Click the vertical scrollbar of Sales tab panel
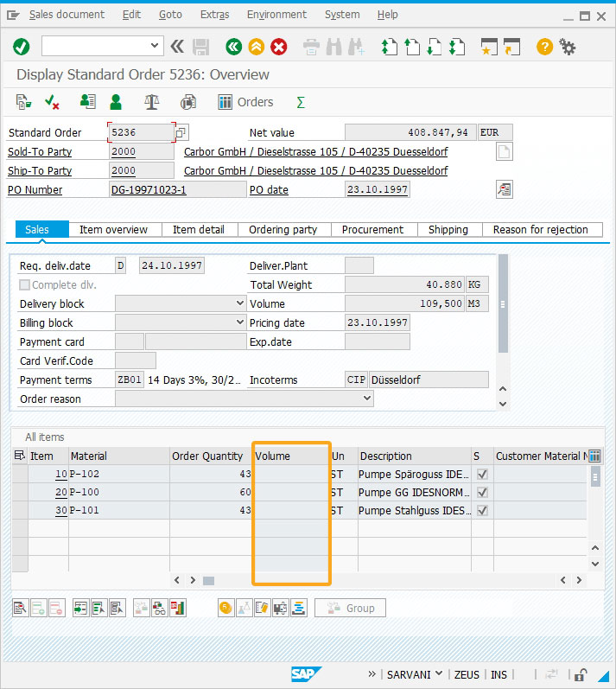The height and width of the screenshot is (689, 616). (x=503, y=303)
